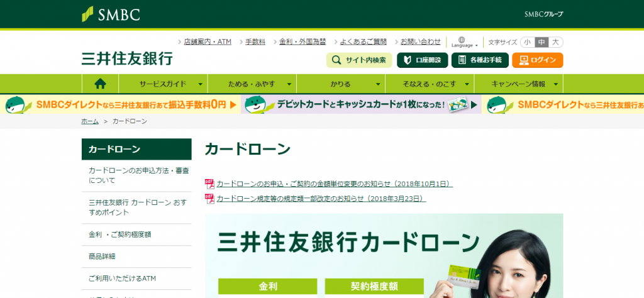This screenshot has width=644, height=298.
Task: Expand そなえる・のこす menu
Action: point(430,84)
